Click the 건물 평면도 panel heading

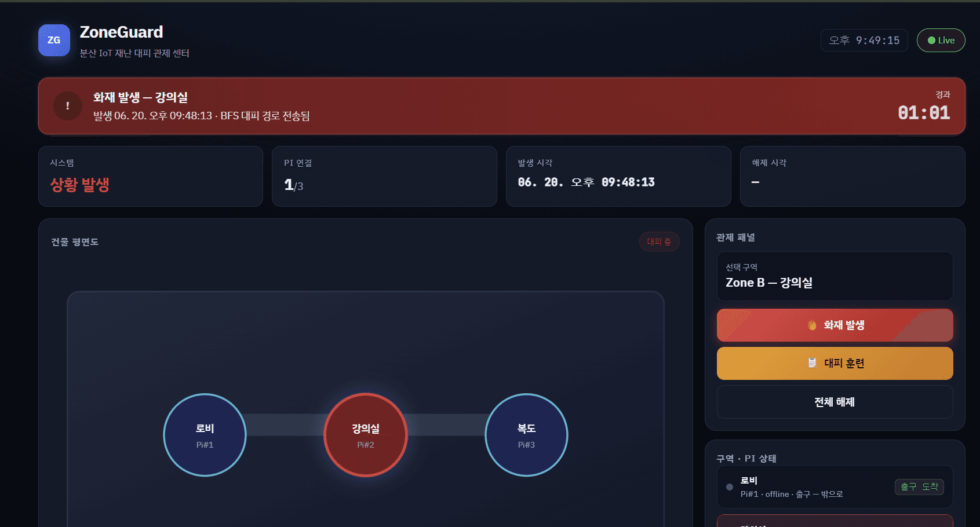(75, 242)
